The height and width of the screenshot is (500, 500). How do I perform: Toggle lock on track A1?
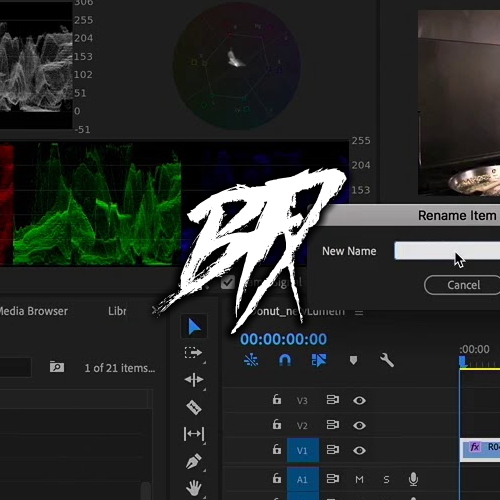pyautogui.click(x=277, y=478)
